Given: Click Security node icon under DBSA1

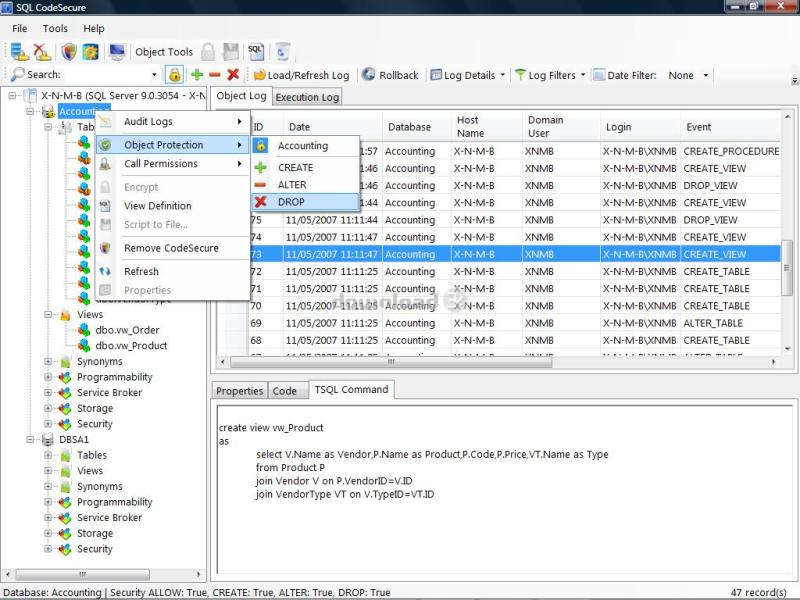Looking at the screenshot, I should 64,549.
